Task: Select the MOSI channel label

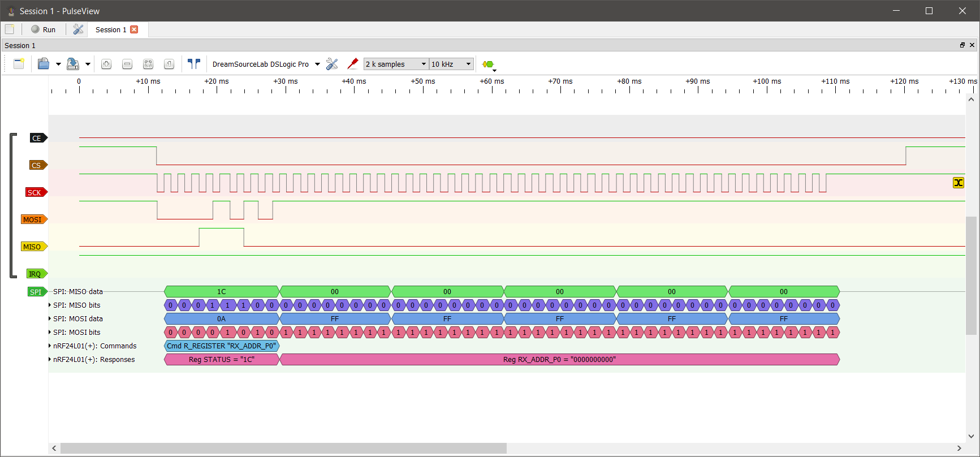Action: pos(34,219)
